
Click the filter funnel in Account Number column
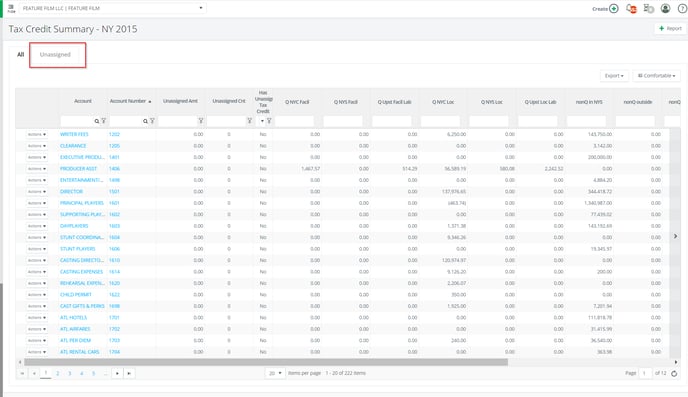[152, 121]
